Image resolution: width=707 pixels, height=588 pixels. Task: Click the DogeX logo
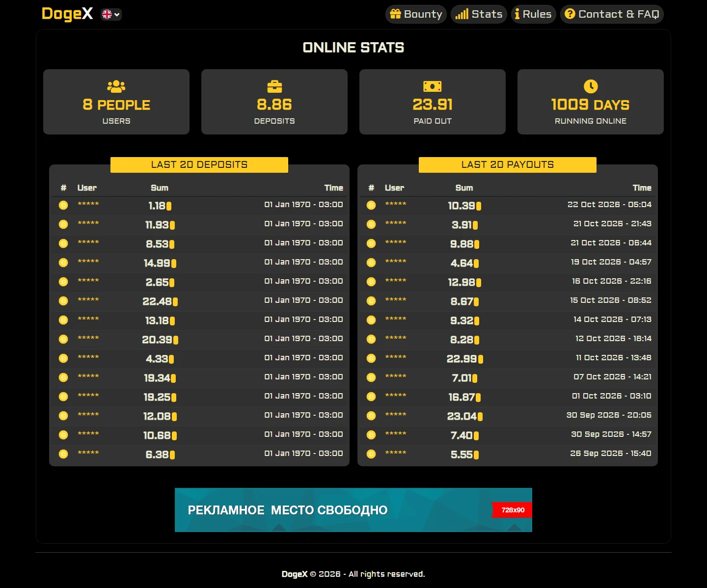(67, 14)
